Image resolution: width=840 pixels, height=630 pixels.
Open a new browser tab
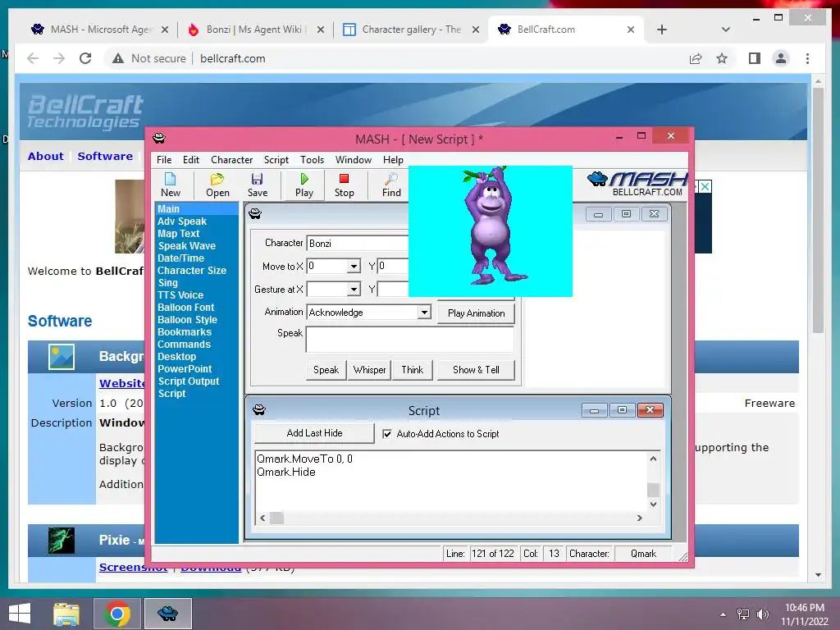pos(662,30)
